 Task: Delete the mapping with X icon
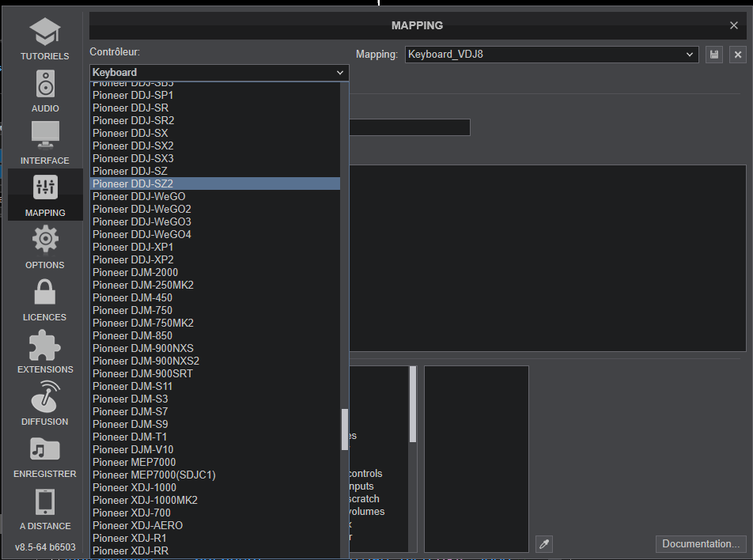(738, 55)
